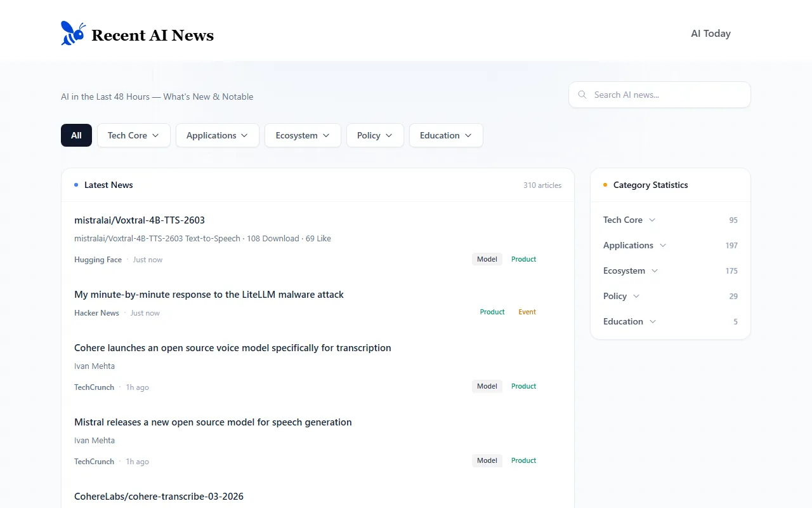This screenshot has width=812, height=508.
Task: Select the All filter button
Action: click(x=76, y=135)
